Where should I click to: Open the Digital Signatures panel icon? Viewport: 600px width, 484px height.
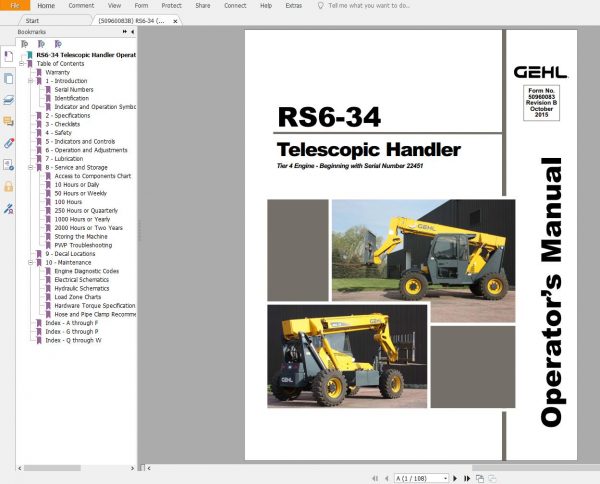pyautogui.click(x=8, y=209)
